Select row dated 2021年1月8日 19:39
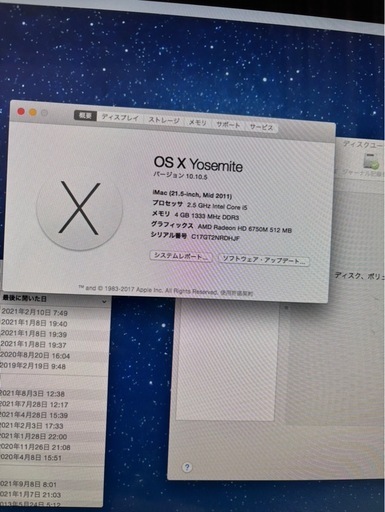This screenshot has width=385, height=512. pyautogui.click(x=55, y=334)
